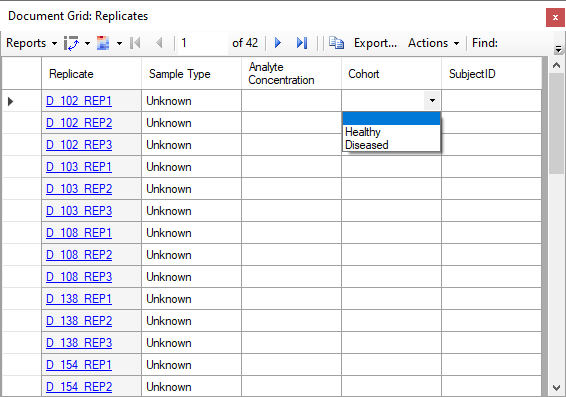This screenshot has height=397, width=566.
Task: Click the copy icon in toolbar
Action: pyautogui.click(x=336, y=43)
